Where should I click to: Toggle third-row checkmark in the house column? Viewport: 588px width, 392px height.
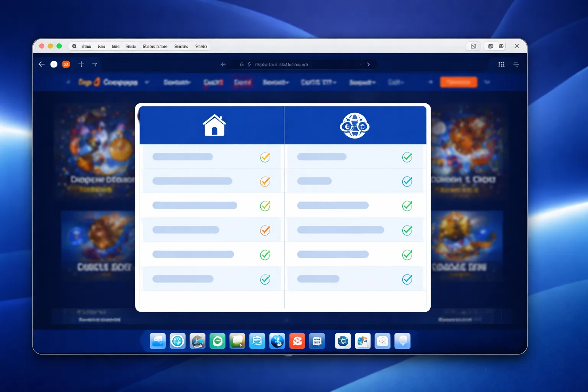[x=265, y=206]
